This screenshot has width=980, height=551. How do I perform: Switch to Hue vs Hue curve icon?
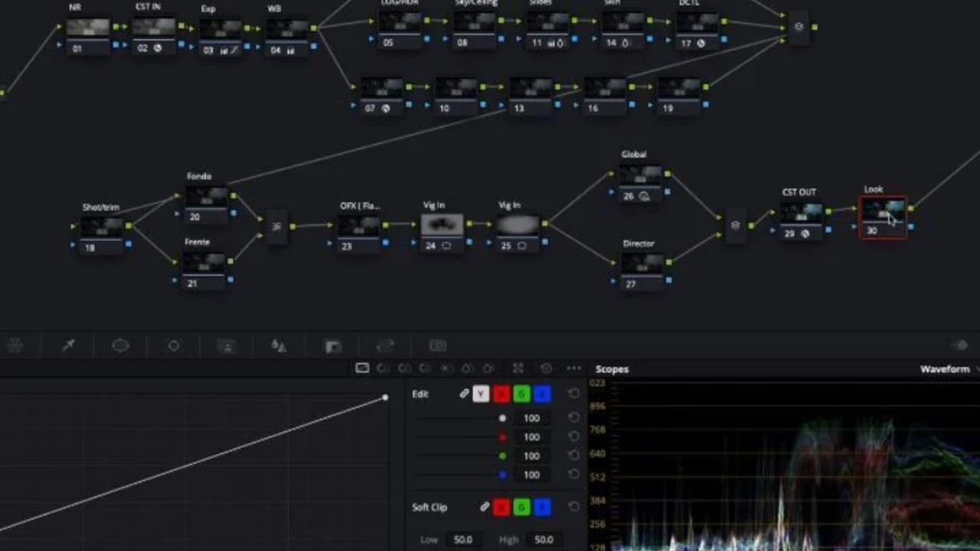(x=383, y=368)
